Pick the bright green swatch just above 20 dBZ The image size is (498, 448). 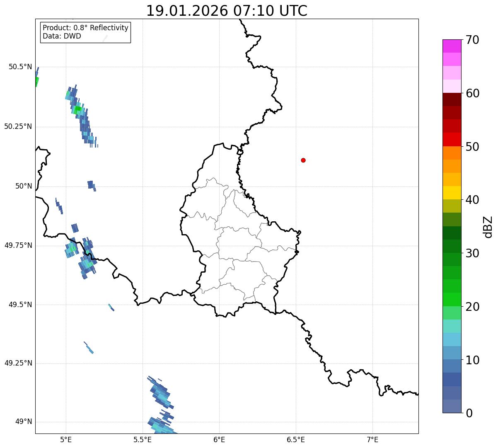pyautogui.click(x=452, y=299)
